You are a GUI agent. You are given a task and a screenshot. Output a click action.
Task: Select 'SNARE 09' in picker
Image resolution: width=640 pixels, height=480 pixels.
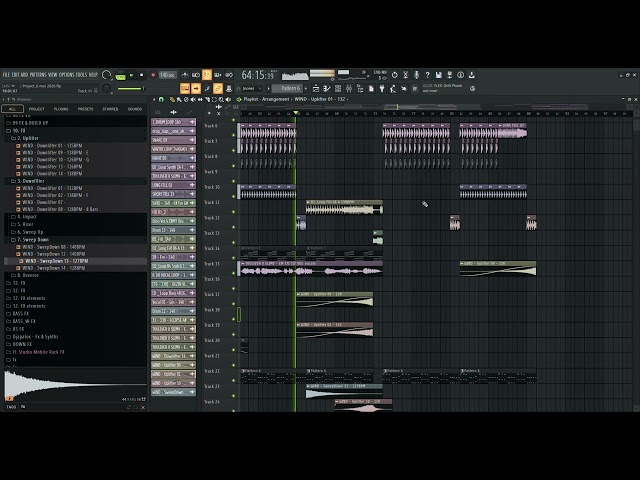pos(173,140)
